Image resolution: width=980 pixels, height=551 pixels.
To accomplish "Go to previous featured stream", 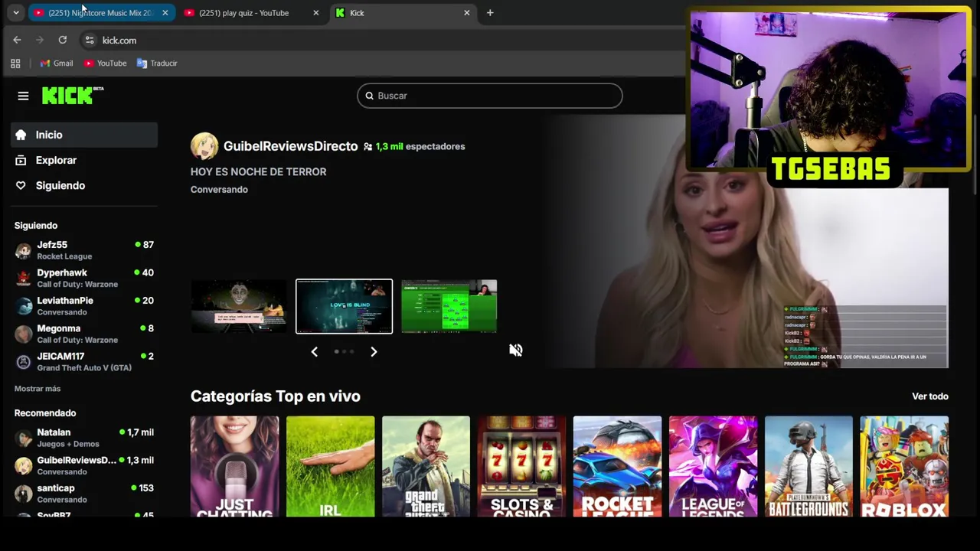I will tap(314, 351).
